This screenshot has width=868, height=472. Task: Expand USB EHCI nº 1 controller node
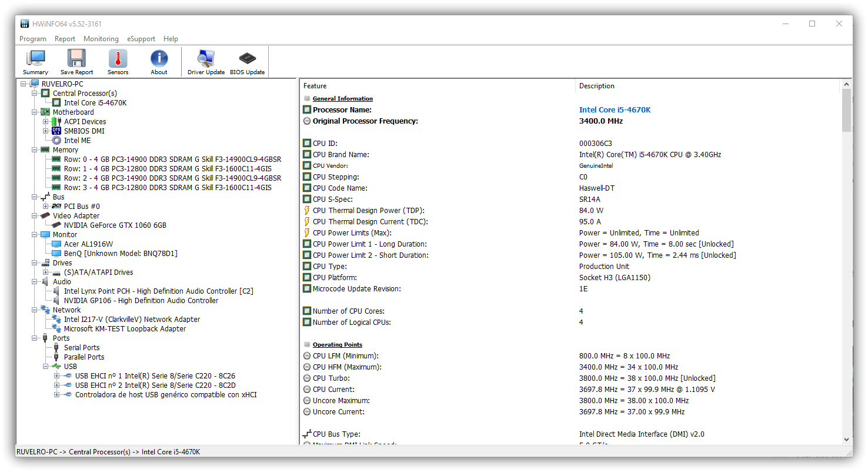[x=57, y=376]
